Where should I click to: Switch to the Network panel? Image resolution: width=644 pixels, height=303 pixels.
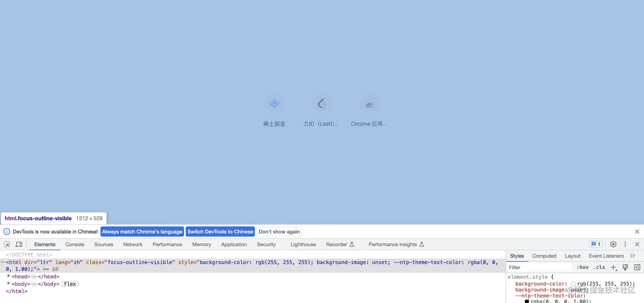coord(132,244)
